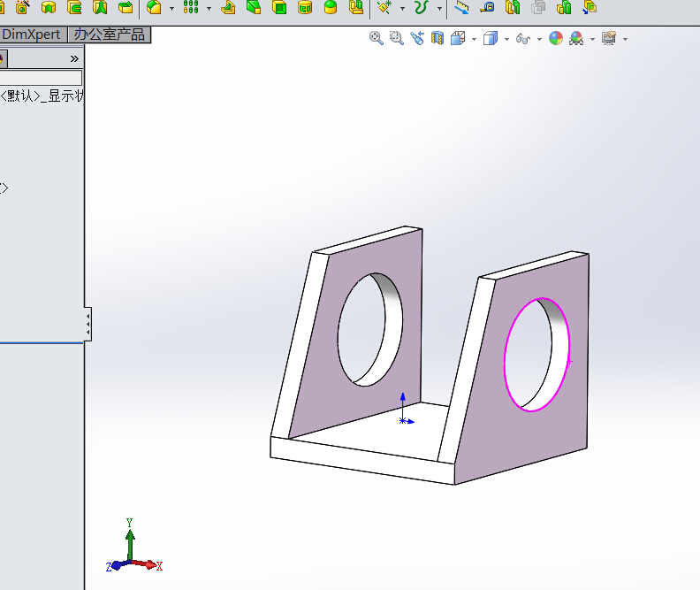Select the <默认>_显示状 tree entry
The image size is (700, 590).
(x=42, y=96)
